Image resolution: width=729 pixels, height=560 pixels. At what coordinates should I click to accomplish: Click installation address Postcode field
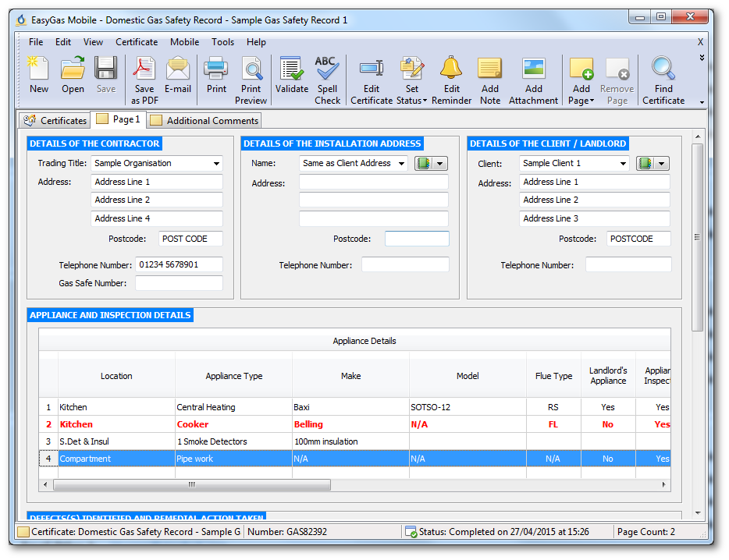tap(417, 239)
